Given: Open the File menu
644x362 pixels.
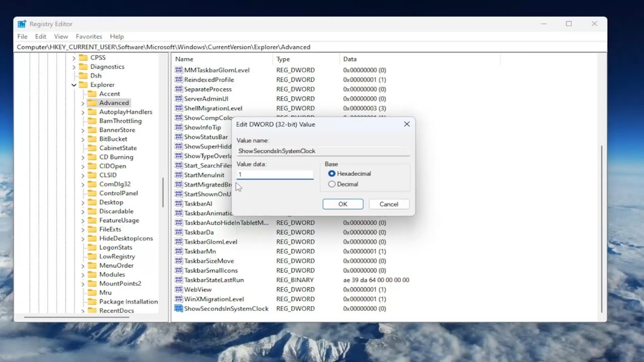Looking at the screenshot, I should tap(22, 37).
